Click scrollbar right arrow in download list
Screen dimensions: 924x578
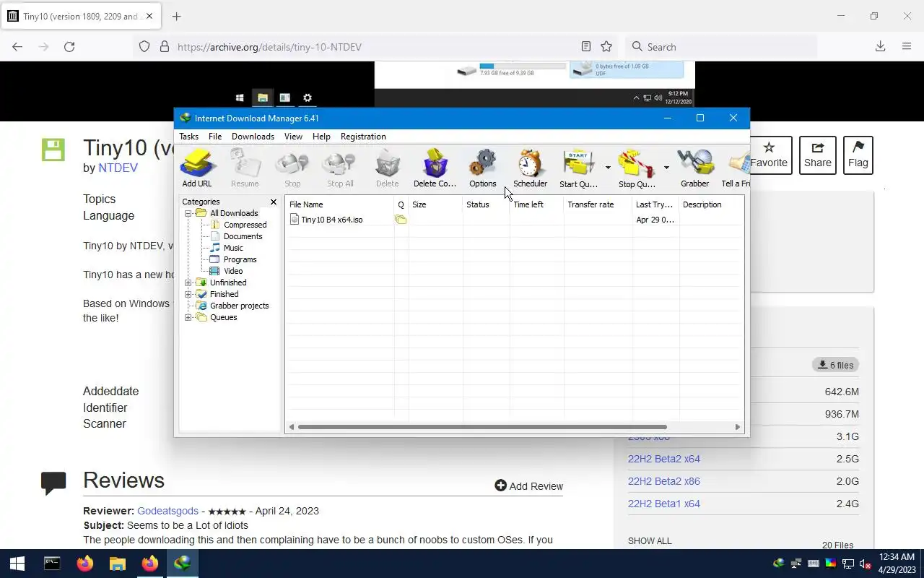(x=737, y=427)
